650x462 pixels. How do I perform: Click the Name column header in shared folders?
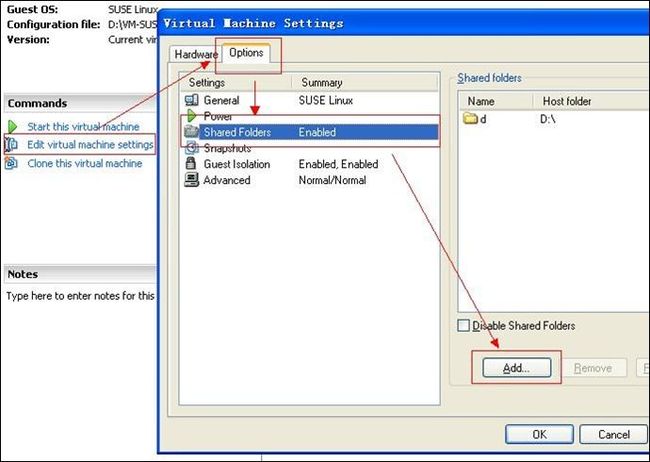click(496, 101)
